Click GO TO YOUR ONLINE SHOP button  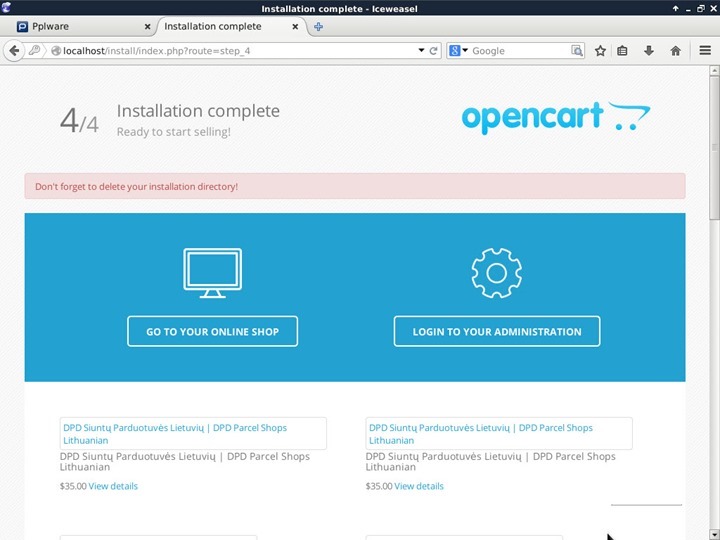pyautogui.click(x=213, y=332)
